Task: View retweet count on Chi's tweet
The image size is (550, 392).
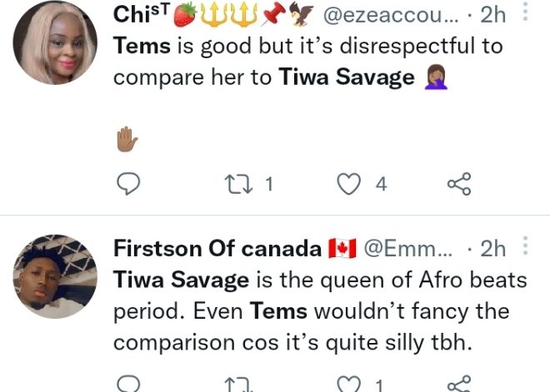Action: point(268,184)
